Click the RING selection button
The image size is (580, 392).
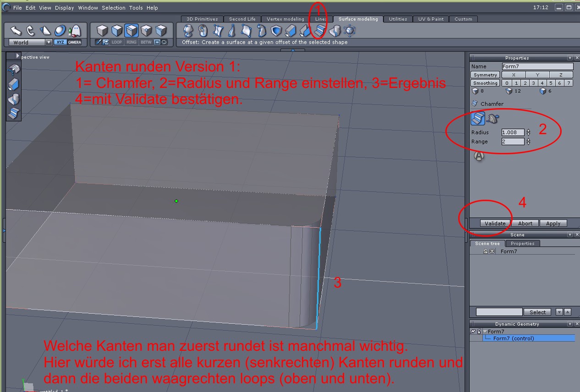point(131,42)
